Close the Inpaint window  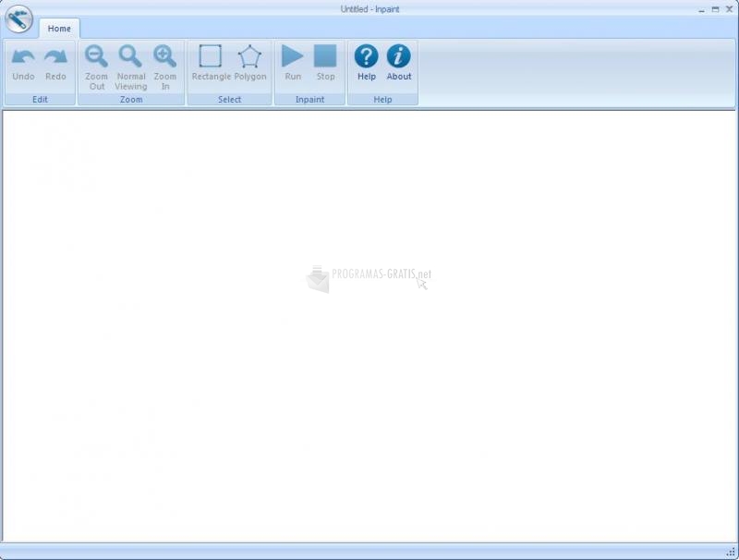coord(729,9)
